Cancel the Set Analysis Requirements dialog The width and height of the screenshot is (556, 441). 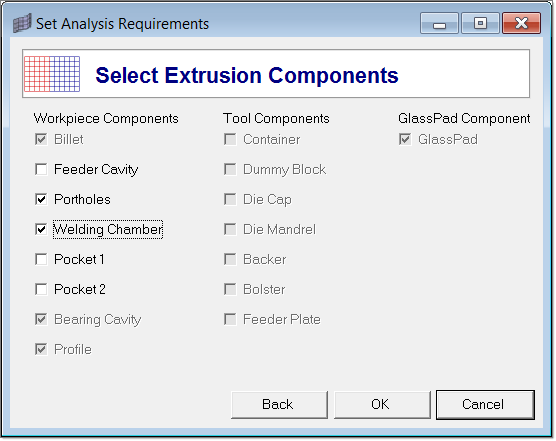[x=485, y=404]
